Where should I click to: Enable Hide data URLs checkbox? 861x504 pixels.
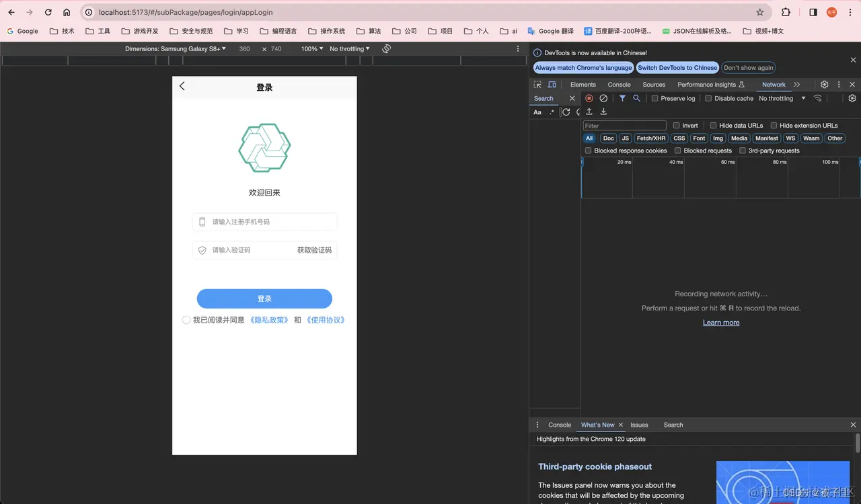(713, 126)
